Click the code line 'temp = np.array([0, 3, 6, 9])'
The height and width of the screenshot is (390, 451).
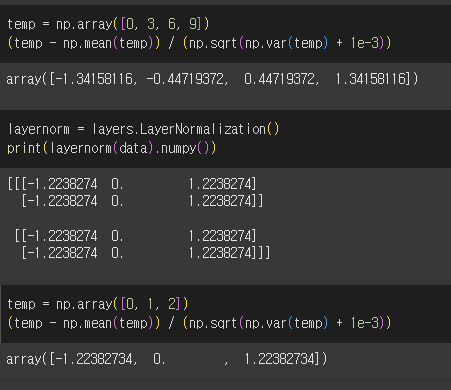108,24
